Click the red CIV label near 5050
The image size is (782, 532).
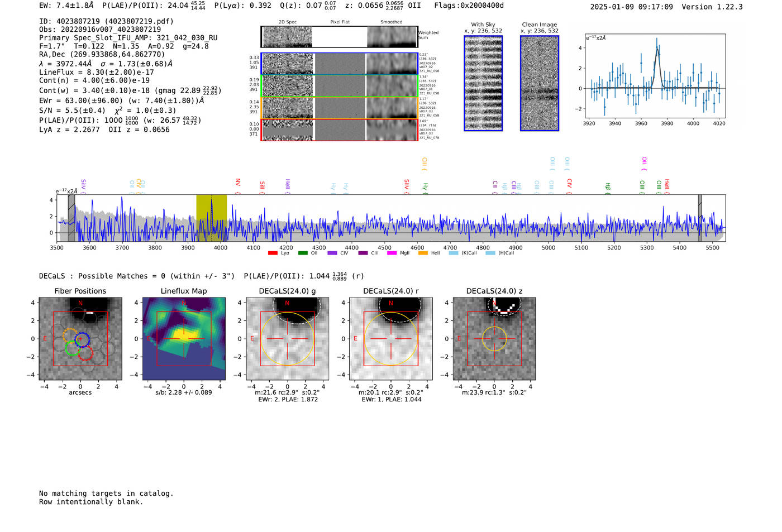(569, 186)
